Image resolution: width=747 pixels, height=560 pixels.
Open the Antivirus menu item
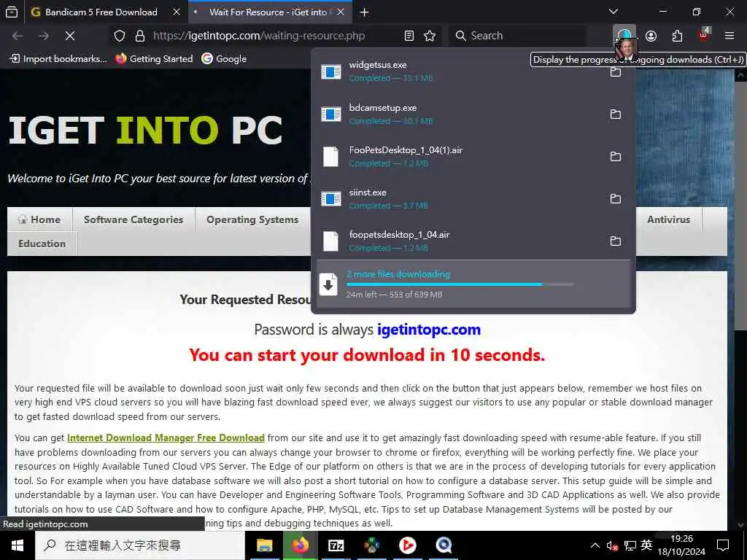pos(668,219)
